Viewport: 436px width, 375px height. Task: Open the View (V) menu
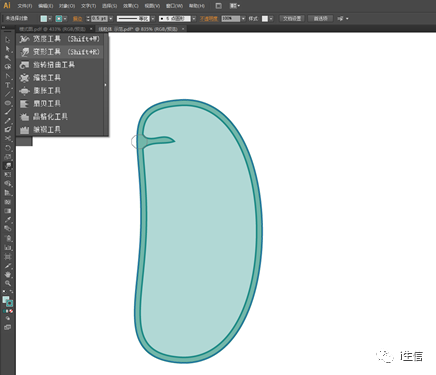tap(152, 6)
